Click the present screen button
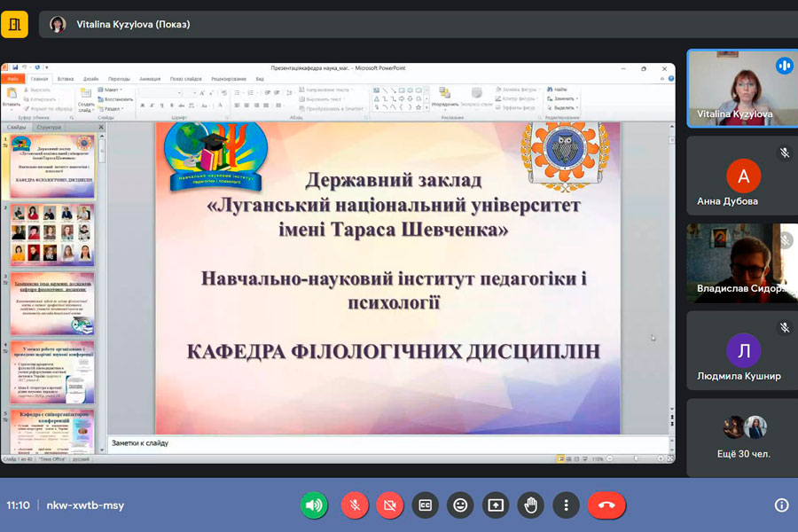The height and width of the screenshot is (532, 798). 495,505
